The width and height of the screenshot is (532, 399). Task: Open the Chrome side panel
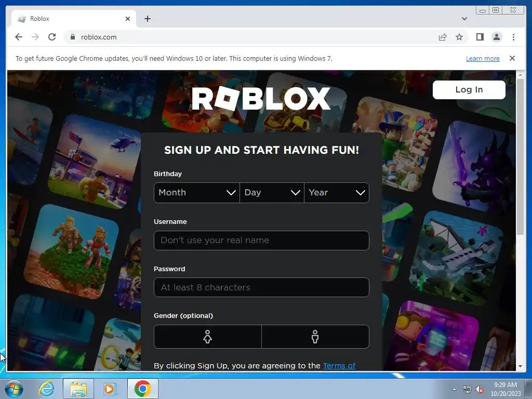[480, 37]
